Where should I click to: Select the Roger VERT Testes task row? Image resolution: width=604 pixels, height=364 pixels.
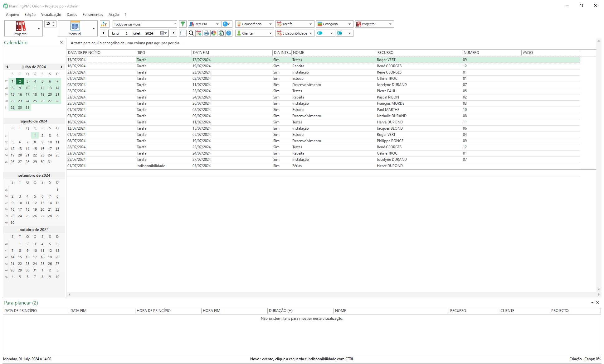(323, 60)
